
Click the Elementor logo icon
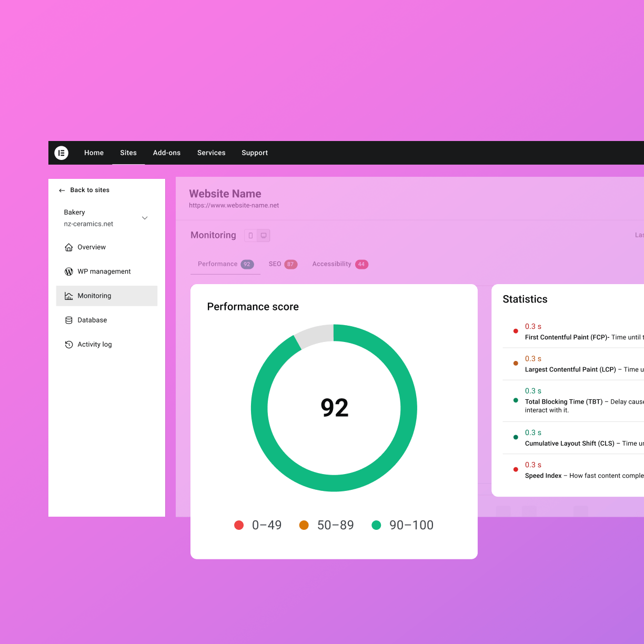[62, 153]
